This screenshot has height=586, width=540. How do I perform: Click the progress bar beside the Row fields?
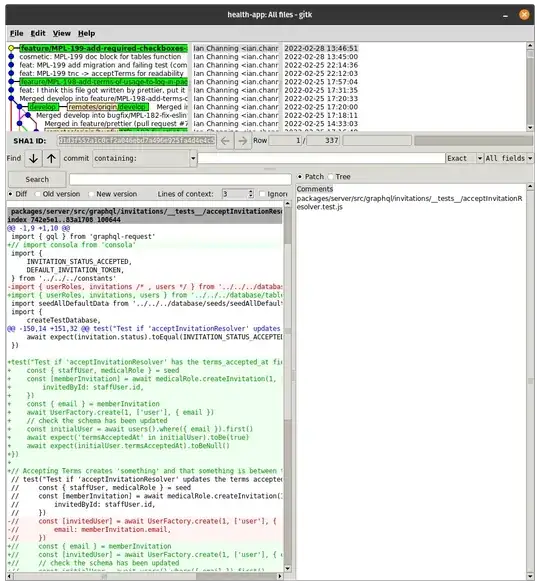(473, 141)
